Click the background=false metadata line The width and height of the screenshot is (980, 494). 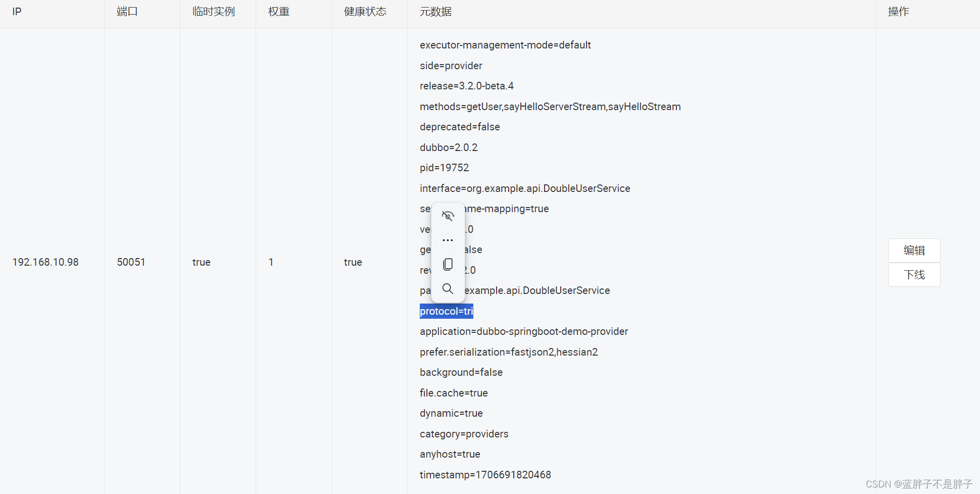click(x=461, y=372)
